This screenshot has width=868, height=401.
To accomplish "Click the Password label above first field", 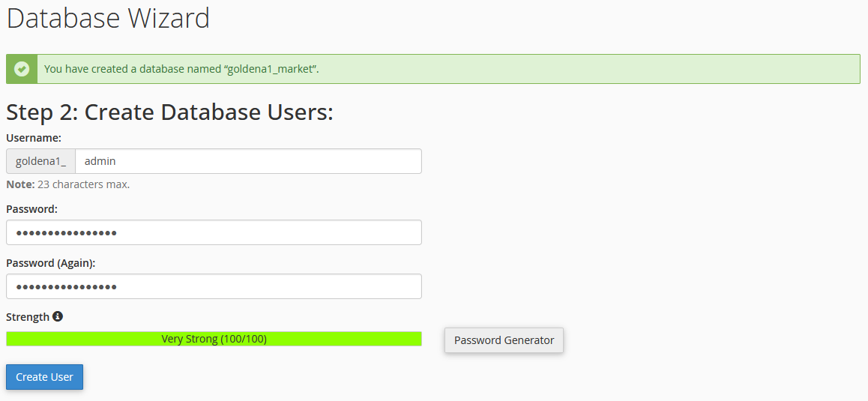I will pyautogui.click(x=32, y=208).
